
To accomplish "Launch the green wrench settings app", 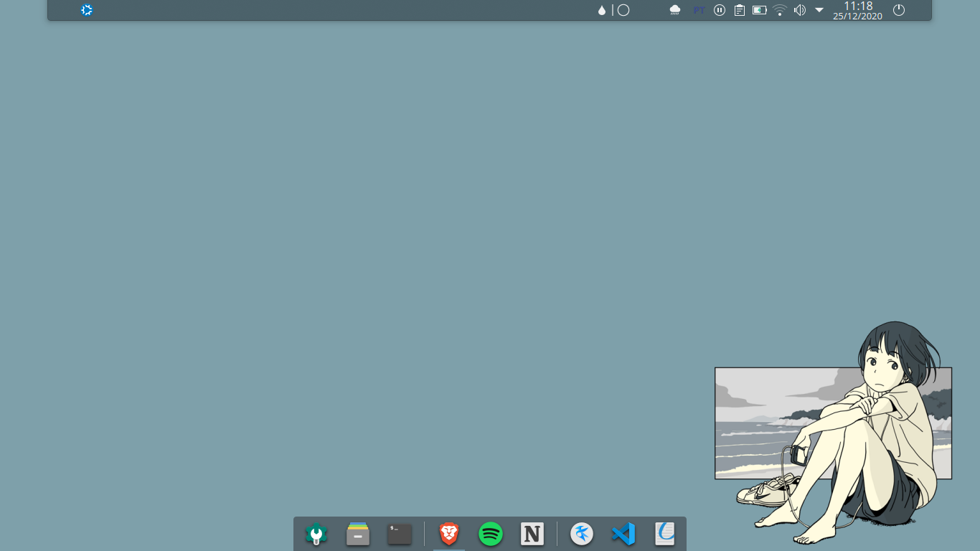I will [x=316, y=534].
